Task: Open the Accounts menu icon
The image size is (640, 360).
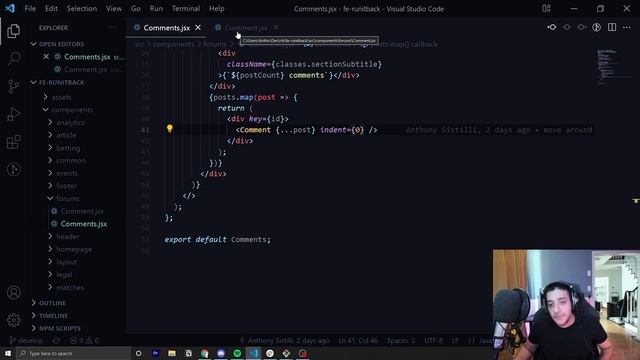Action: (13, 292)
